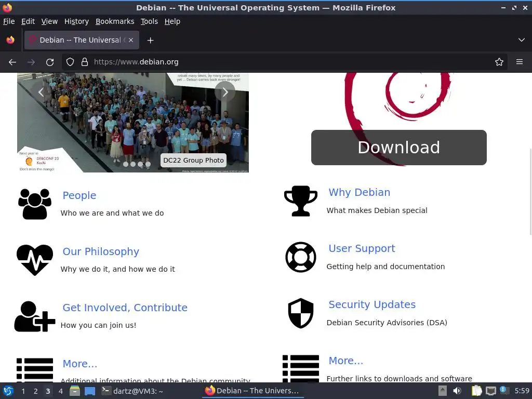Switch to workspace 1
The image size is (532, 399).
pyautogui.click(x=23, y=391)
